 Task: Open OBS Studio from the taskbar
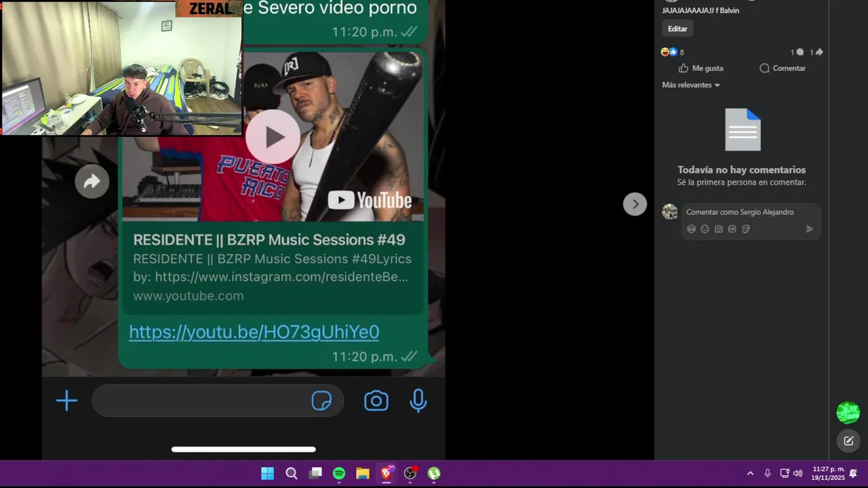click(x=410, y=474)
